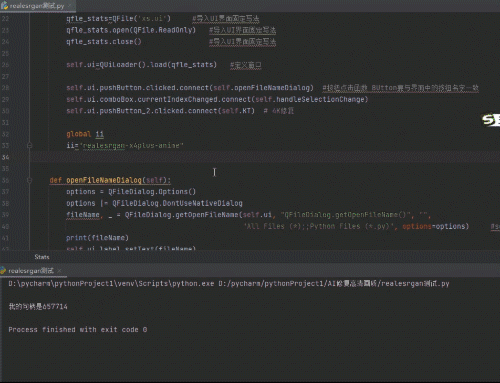This screenshot has width=500, height=383.
Task: Select the realesrgan测试.py editor tab
Action: [x=37, y=6]
